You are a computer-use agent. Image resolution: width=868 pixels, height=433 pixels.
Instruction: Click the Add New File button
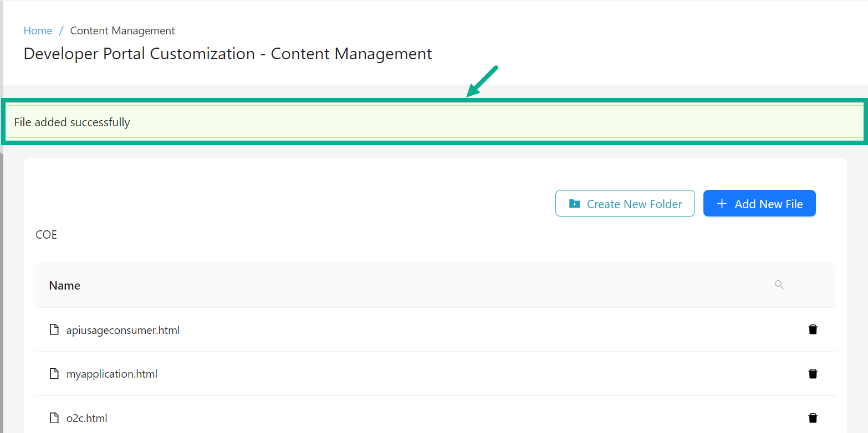(759, 203)
